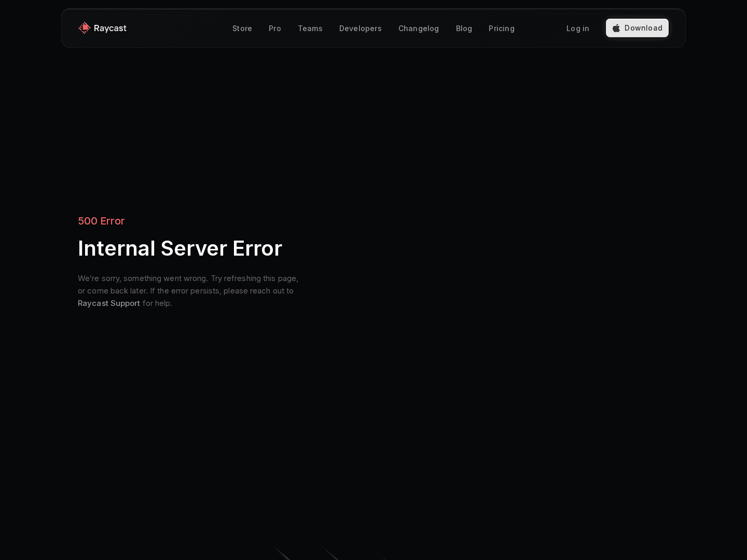Click the Log in link
The width and height of the screenshot is (747, 560).
(x=578, y=29)
